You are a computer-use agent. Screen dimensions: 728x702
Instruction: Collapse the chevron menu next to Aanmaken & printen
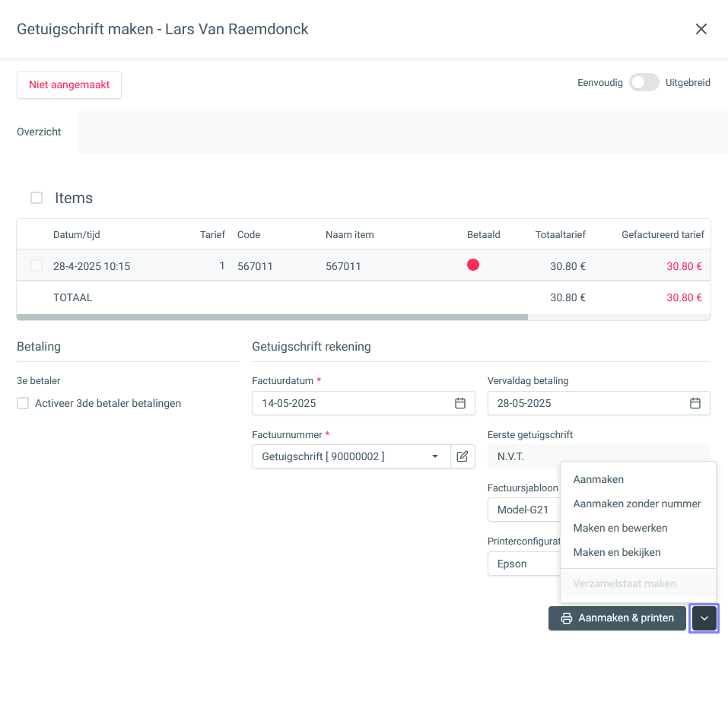tap(704, 618)
